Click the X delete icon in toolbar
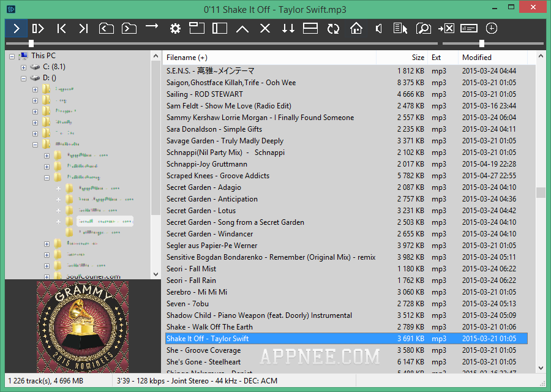 (265, 28)
